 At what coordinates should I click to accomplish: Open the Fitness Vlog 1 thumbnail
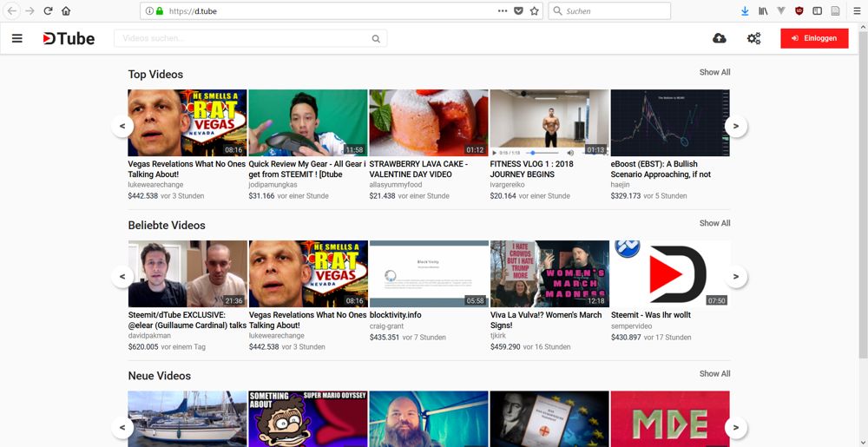coord(549,122)
